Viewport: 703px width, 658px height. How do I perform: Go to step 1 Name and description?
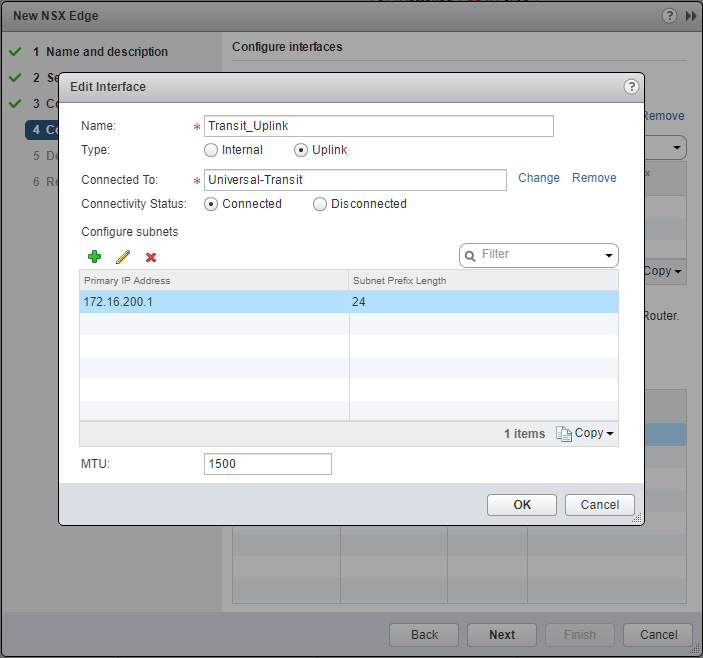pyautogui.click(x=106, y=52)
